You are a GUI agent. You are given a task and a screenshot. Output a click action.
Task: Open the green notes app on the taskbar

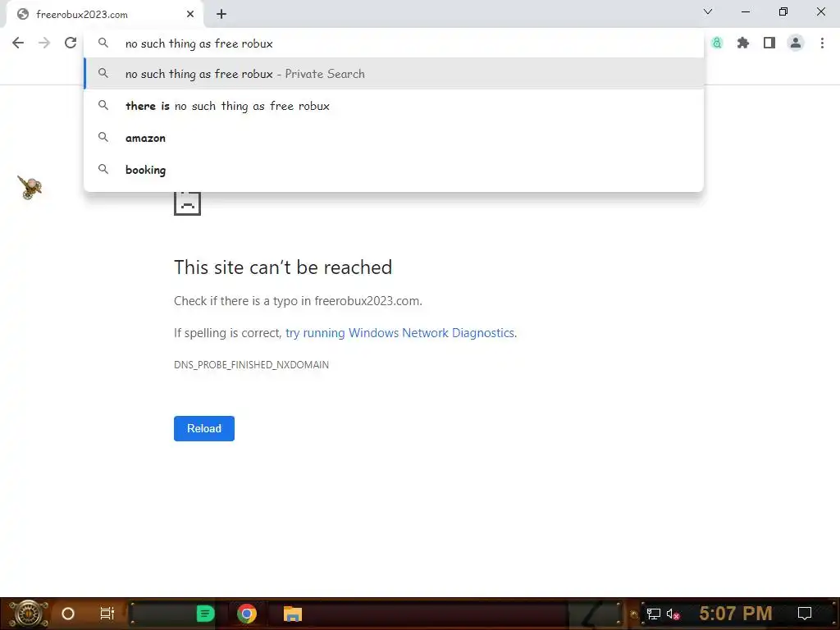point(205,614)
